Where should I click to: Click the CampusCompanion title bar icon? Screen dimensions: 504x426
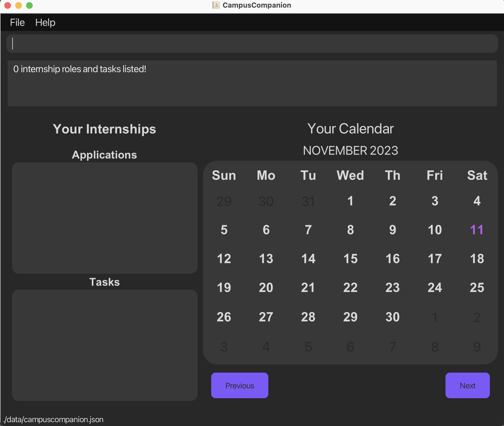click(x=216, y=5)
